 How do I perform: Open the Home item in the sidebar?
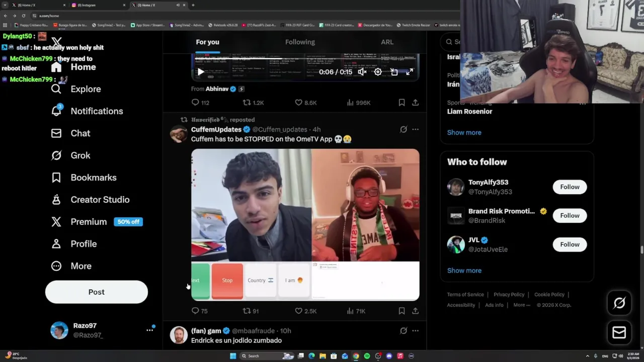(73, 67)
